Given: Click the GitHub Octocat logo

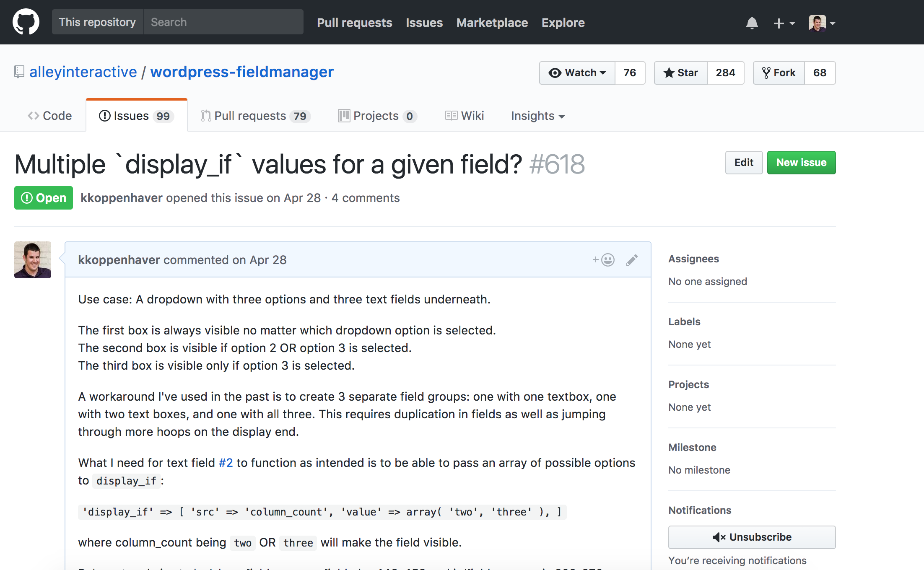Looking at the screenshot, I should click(x=26, y=22).
